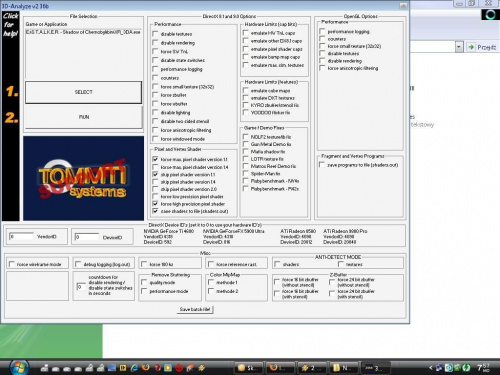
Task: Check skip pixel shader version 2.0
Action: (x=155, y=189)
